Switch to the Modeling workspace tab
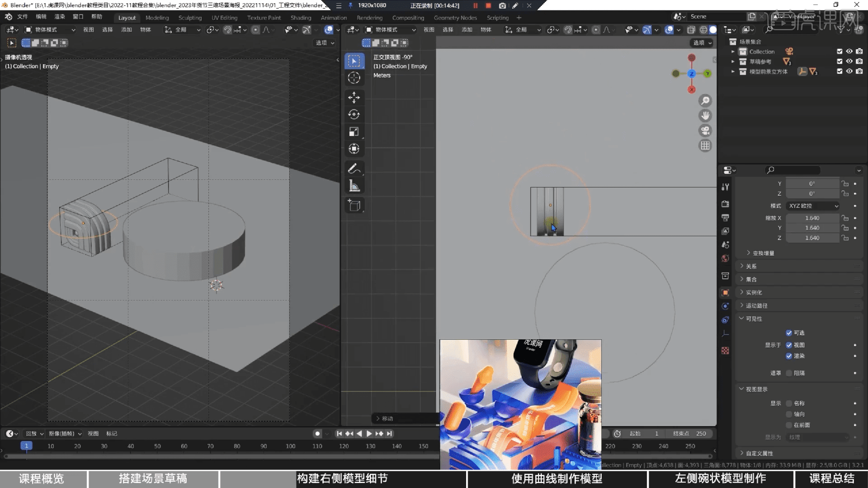The height and width of the screenshot is (488, 868). 157,18
